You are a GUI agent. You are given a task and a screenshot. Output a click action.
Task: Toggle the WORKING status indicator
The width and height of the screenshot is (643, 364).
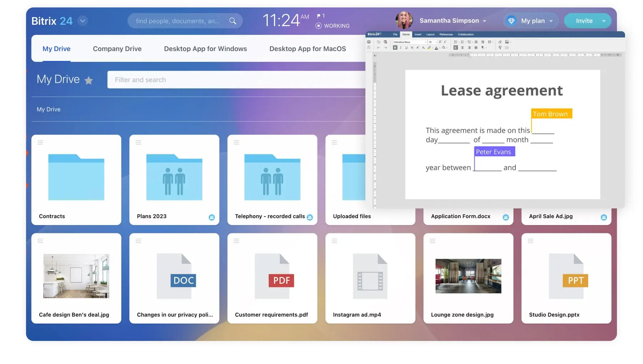pyautogui.click(x=319, y=26)
